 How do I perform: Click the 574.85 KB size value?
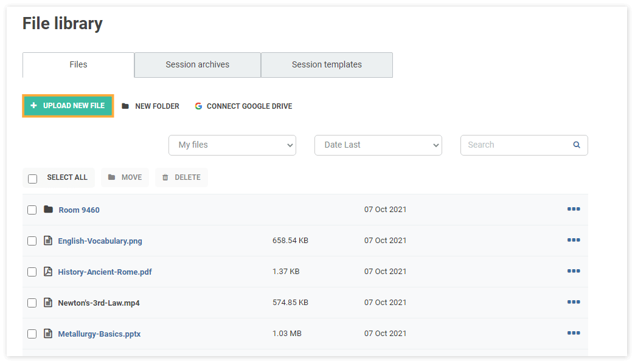(x=290, y=303)
